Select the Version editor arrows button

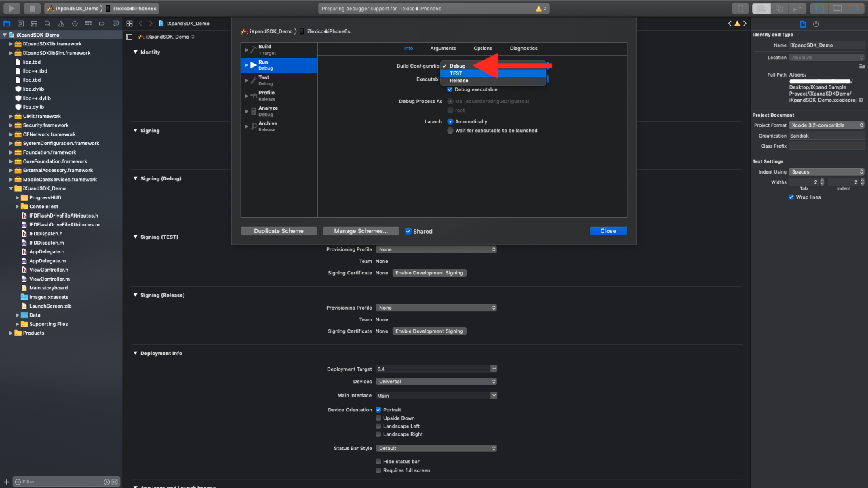[798, 8]
